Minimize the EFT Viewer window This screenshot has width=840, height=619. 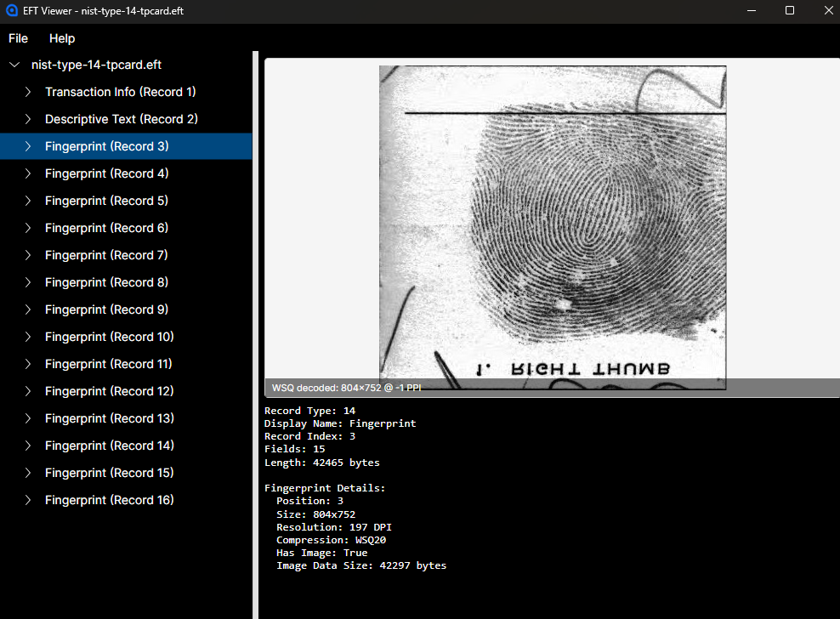[752, 11]
